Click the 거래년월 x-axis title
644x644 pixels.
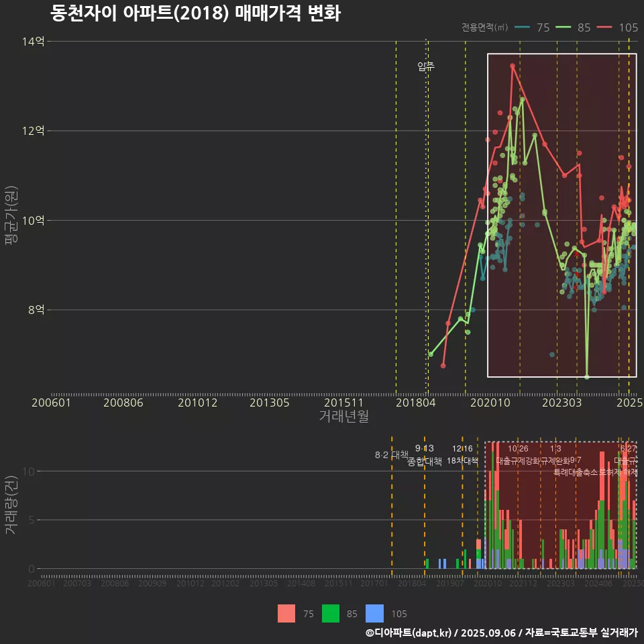coord(343,416)
